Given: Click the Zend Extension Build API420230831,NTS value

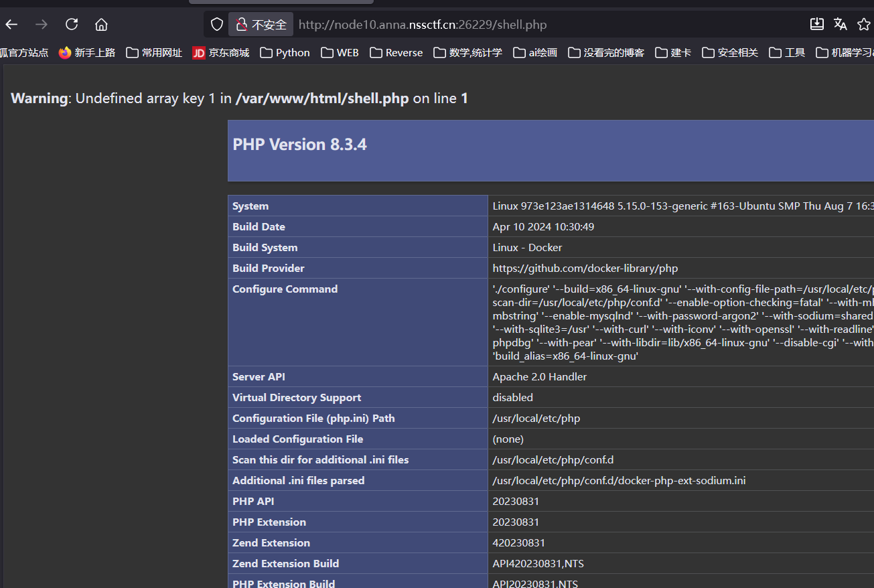Looking at the screenshot, I should pos(538,564).
